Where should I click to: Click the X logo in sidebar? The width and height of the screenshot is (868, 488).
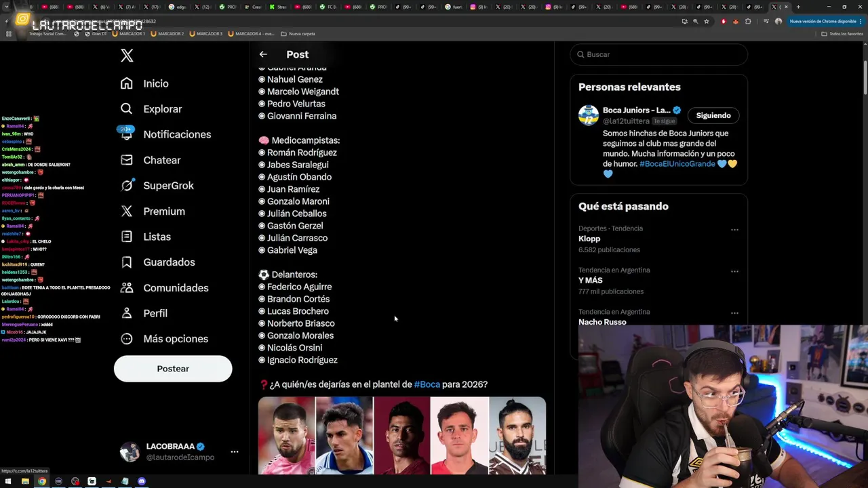pyautogui.click(x=127, y=56)
